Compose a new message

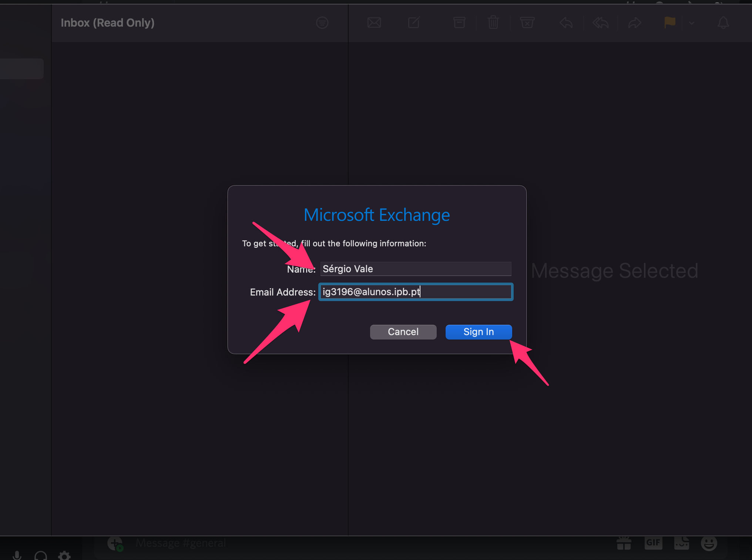pyautogui.click(x=414, y=23)
